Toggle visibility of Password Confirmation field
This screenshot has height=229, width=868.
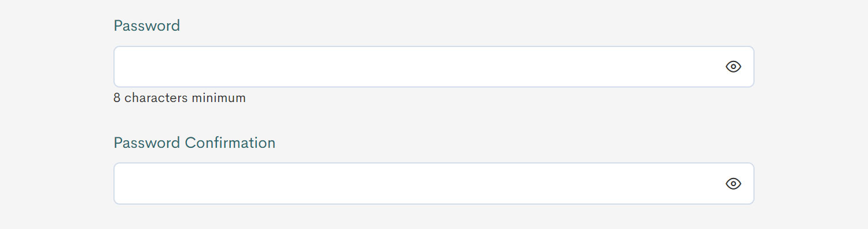click(733, 184)
